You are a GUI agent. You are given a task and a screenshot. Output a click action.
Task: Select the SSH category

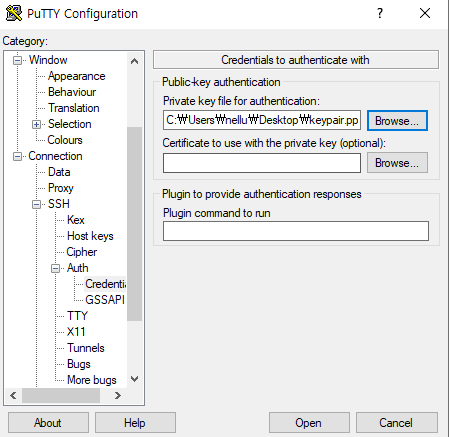[59, 204]
